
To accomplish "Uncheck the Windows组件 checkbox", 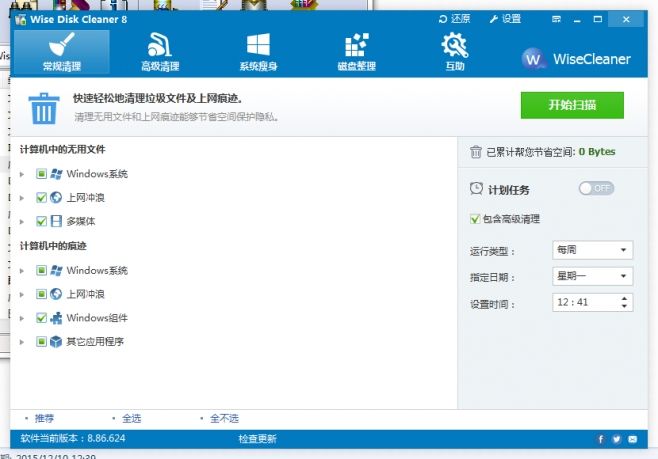I will coord(41,318).
